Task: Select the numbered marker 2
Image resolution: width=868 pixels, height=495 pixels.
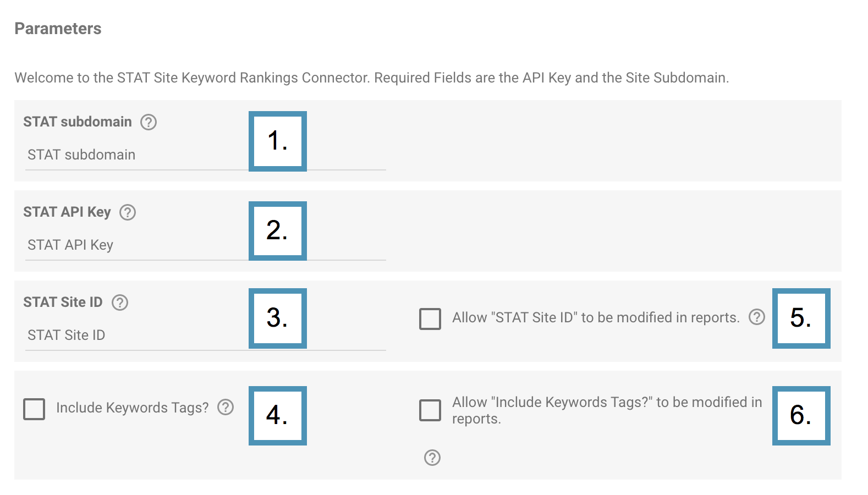Action: coord(278,231)
